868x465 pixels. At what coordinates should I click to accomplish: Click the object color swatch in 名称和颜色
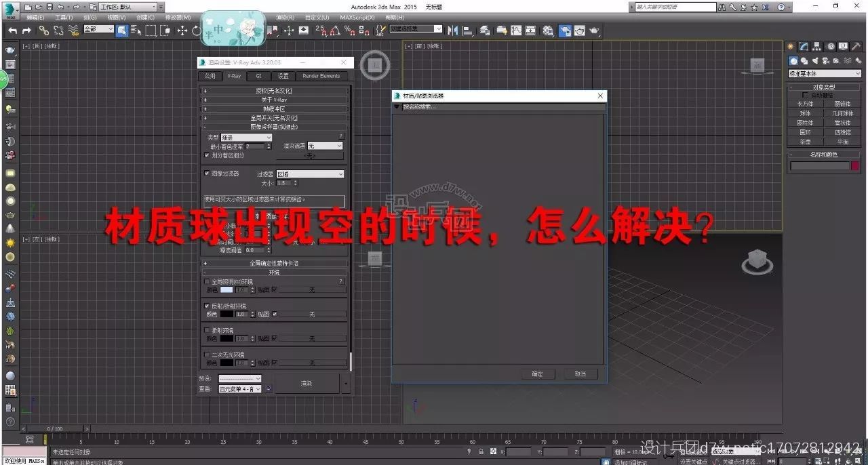coord(855,165)
